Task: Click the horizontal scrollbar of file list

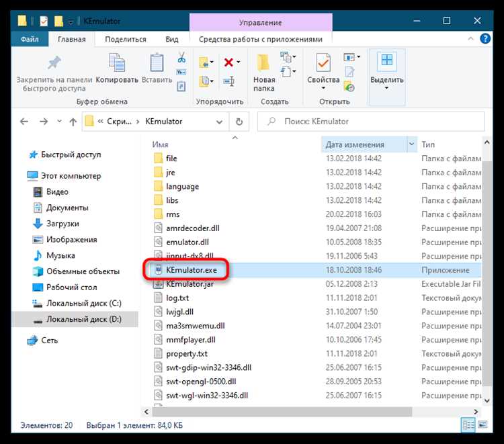Action: coord(282,412)
